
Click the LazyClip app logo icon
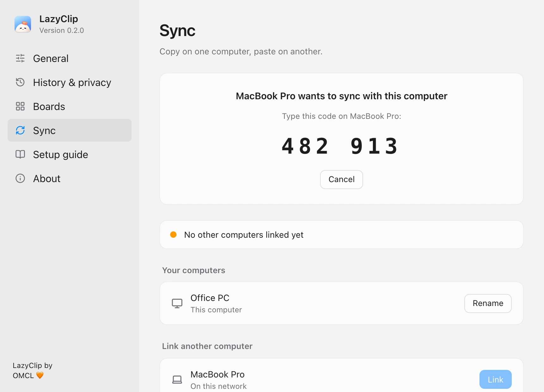[23, 24]
